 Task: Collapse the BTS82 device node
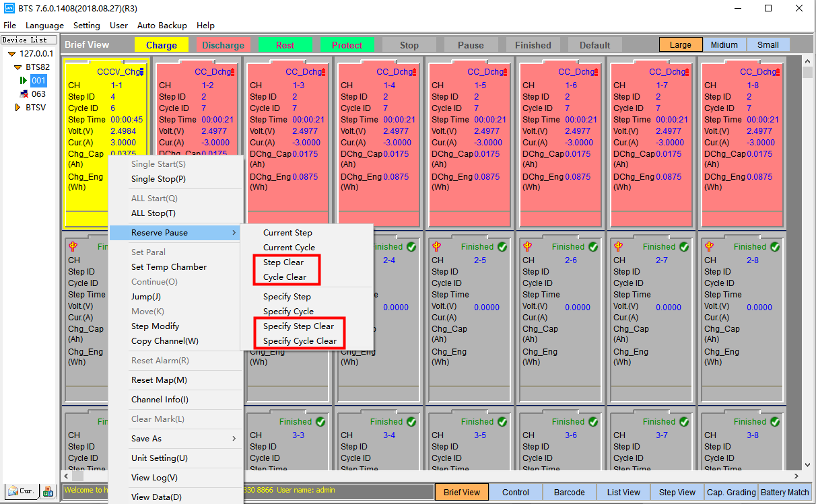click(18, 67)
